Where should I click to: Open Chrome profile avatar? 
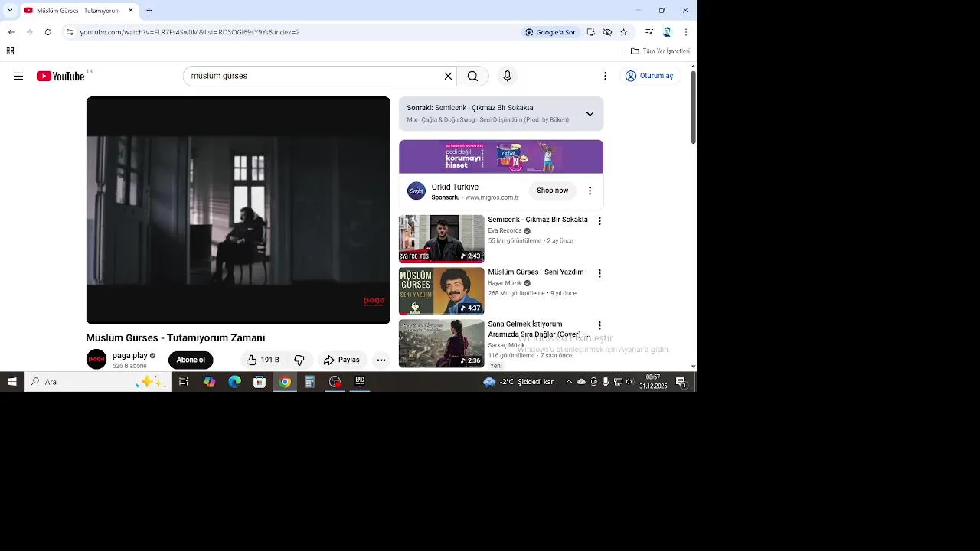pyautogui.click(x=667, y=32)
